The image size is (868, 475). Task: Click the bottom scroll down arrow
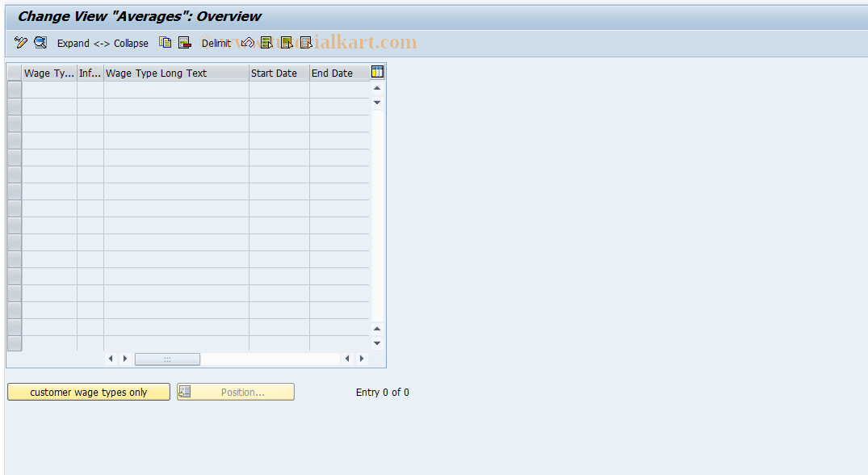coord(377,343)
